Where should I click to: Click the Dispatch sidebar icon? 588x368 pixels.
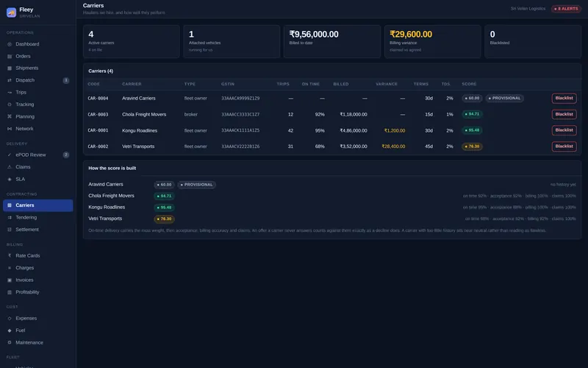(10, 80)
